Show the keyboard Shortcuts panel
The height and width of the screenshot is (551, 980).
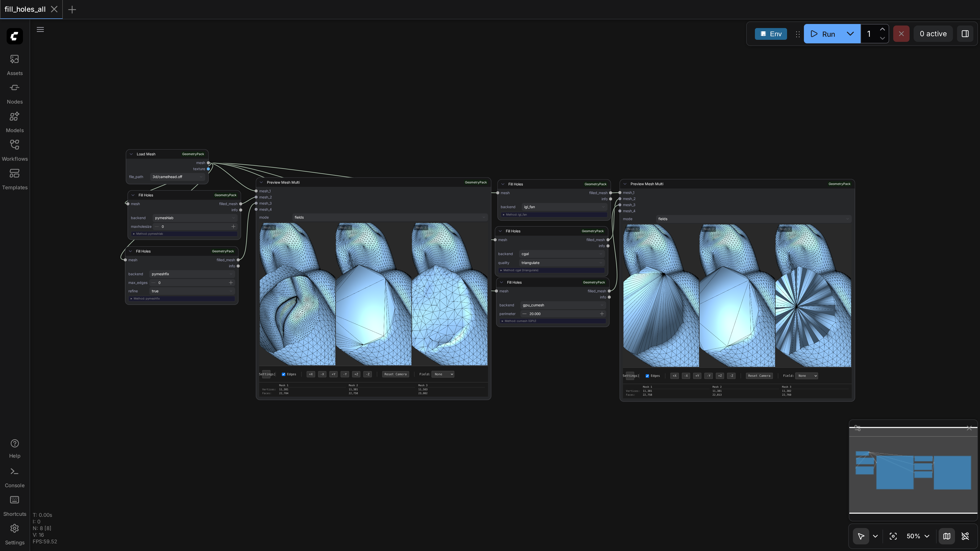[15, 506]
